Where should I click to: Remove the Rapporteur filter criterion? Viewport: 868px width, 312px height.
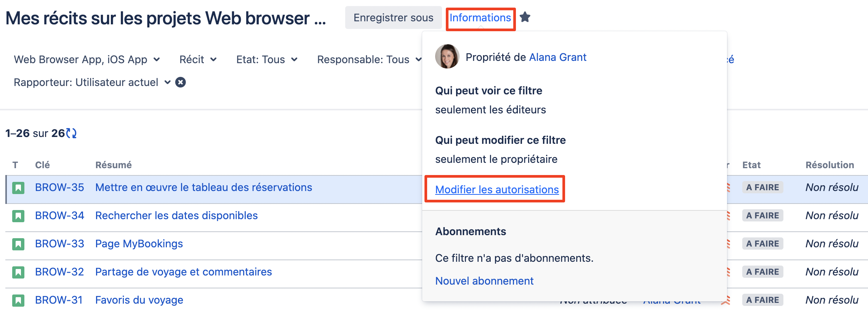coord(181,82)
